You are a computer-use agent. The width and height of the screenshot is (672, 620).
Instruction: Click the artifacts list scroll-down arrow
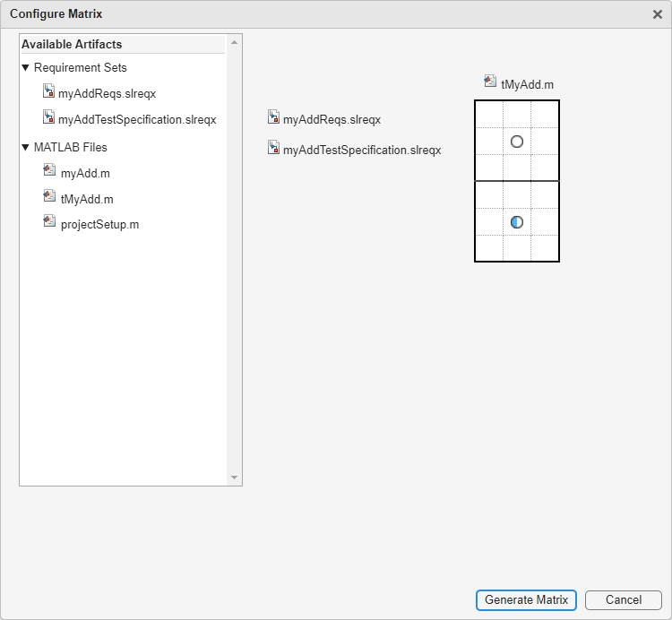point(234,478)
